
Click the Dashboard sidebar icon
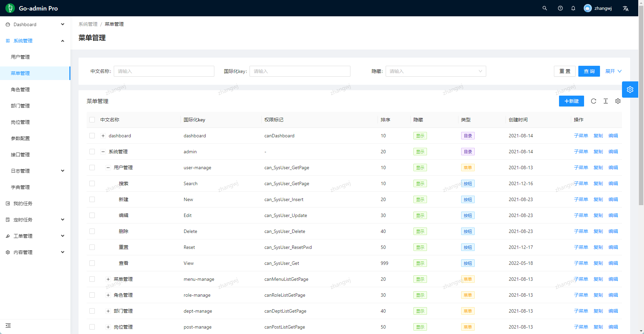point(8,24)
